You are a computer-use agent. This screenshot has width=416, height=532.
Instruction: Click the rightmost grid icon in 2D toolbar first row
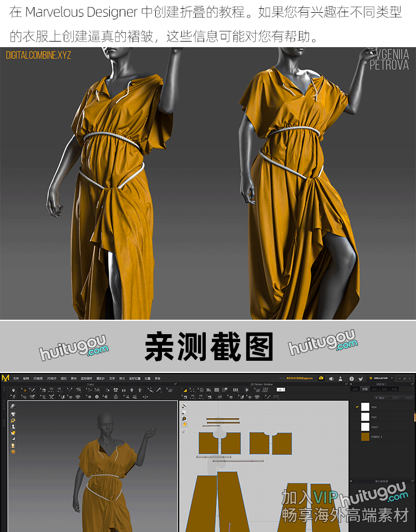coord(266,390)
